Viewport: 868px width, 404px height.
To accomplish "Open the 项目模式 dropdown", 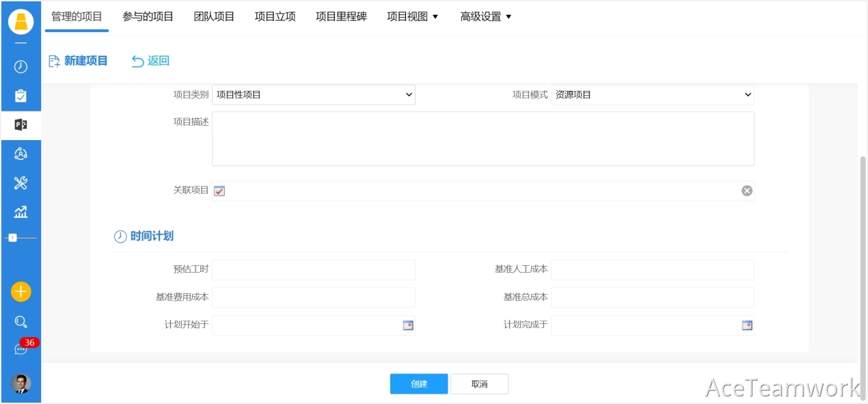I will 652,95.
